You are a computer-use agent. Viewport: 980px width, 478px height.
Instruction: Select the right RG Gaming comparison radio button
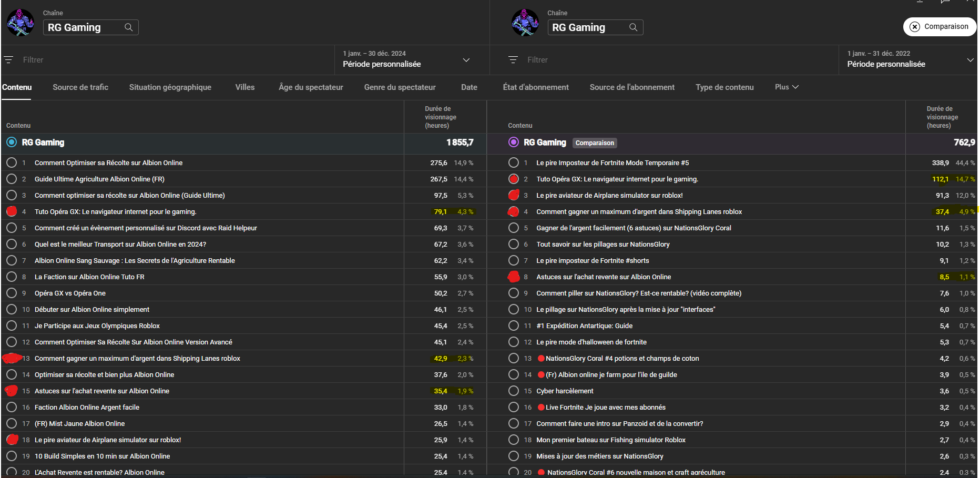(514, 143)
